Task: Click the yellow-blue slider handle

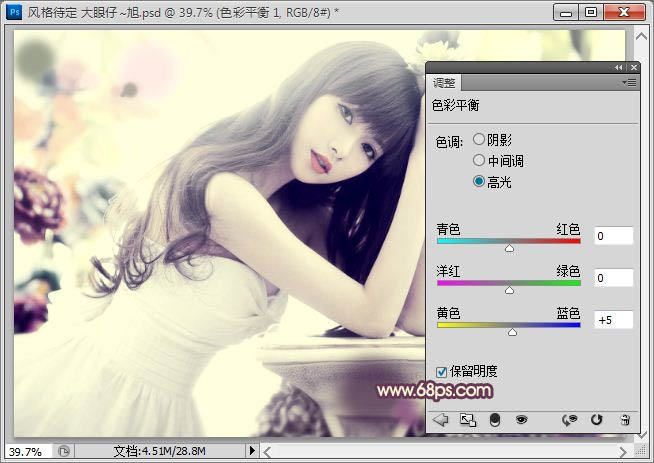Action: coord(513,331)
